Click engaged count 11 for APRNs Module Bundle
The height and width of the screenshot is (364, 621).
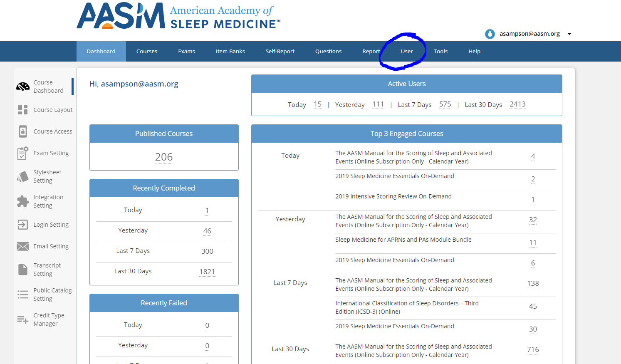tap(533, 243)
